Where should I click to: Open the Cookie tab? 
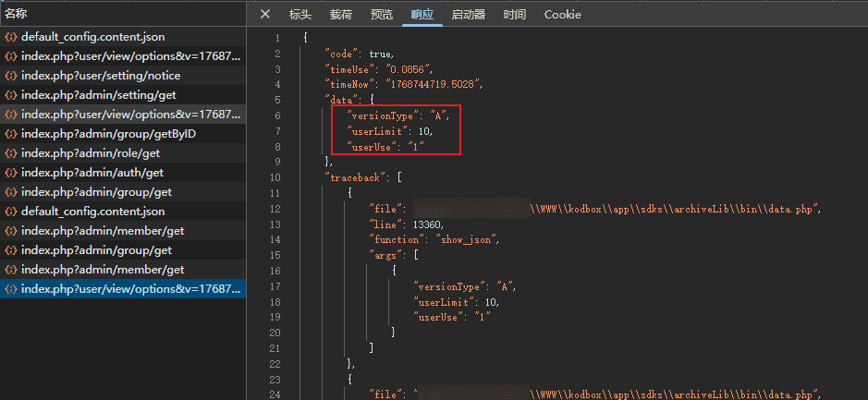[562, 14]
